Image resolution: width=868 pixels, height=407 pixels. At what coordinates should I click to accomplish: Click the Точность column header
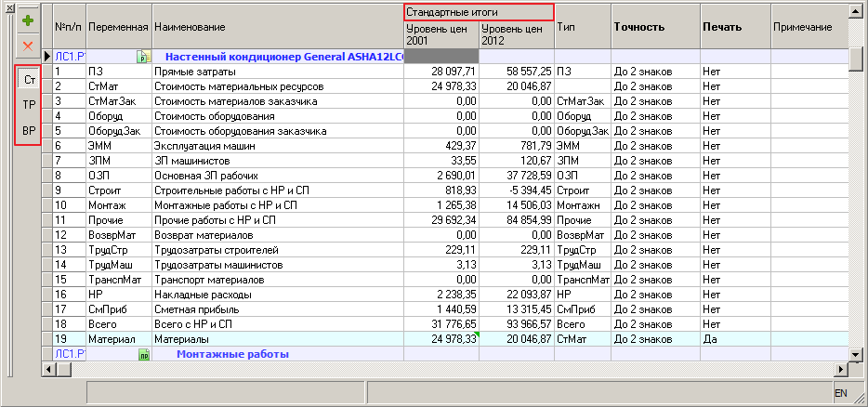(x=655, y=27)
